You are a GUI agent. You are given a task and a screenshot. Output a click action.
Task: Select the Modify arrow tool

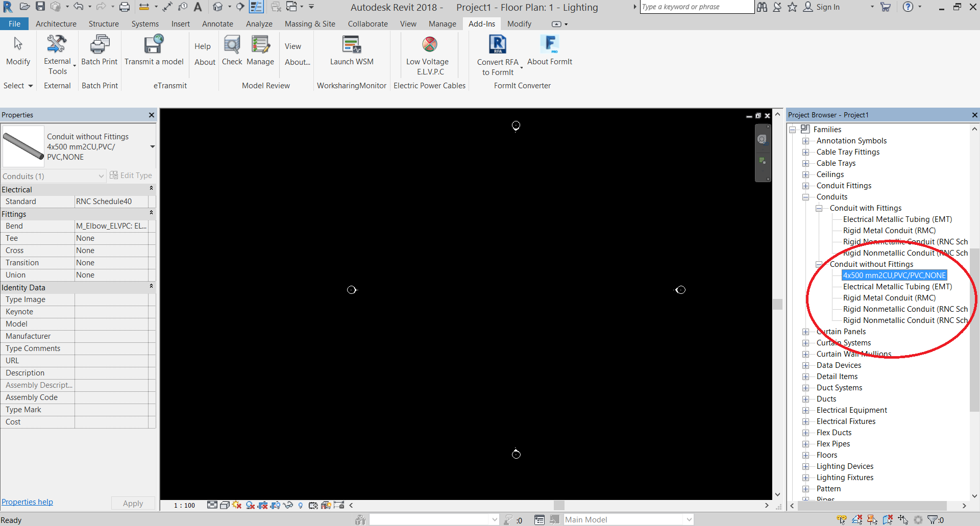pyautogui.click(x=18, y=50)
